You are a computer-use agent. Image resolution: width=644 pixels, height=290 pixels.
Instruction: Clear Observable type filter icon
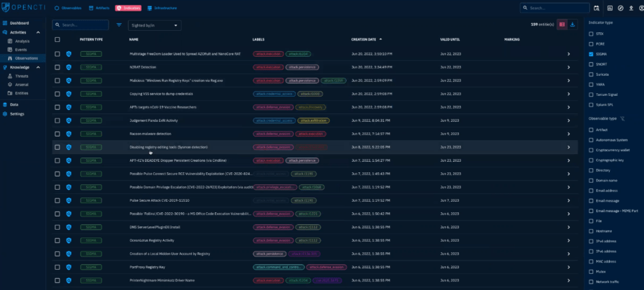tap(622, 119)
